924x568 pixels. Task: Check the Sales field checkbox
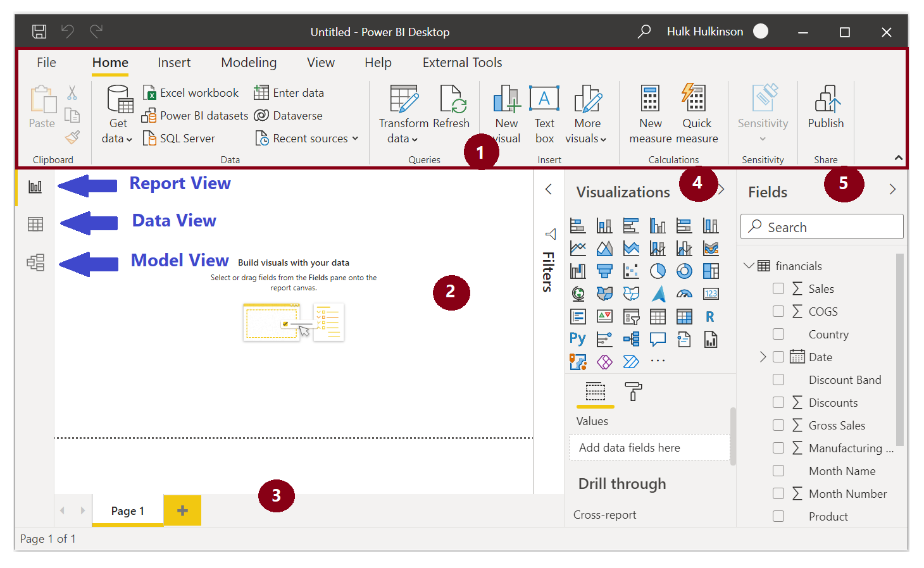coord(778,288)
